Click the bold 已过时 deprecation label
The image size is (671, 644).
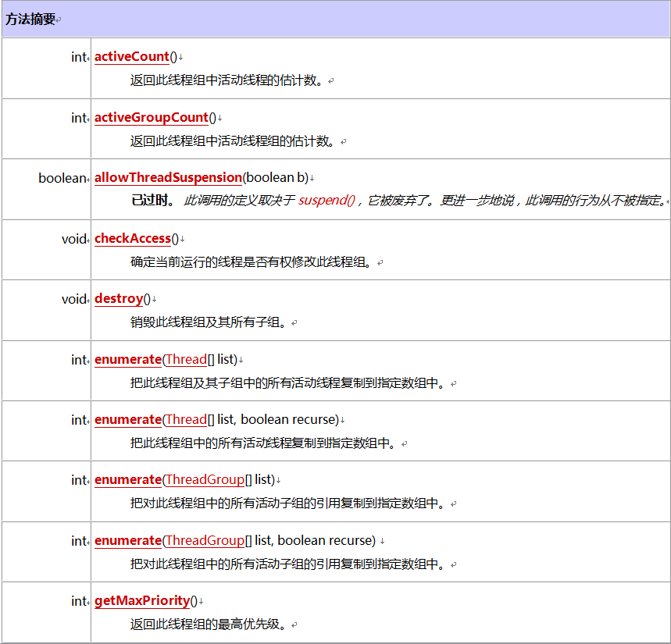[152, 200]
